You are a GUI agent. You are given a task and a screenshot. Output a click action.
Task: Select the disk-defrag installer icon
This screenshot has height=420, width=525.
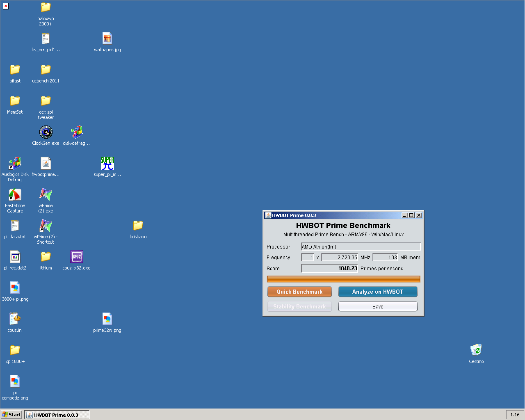click(x=77, y=132)
